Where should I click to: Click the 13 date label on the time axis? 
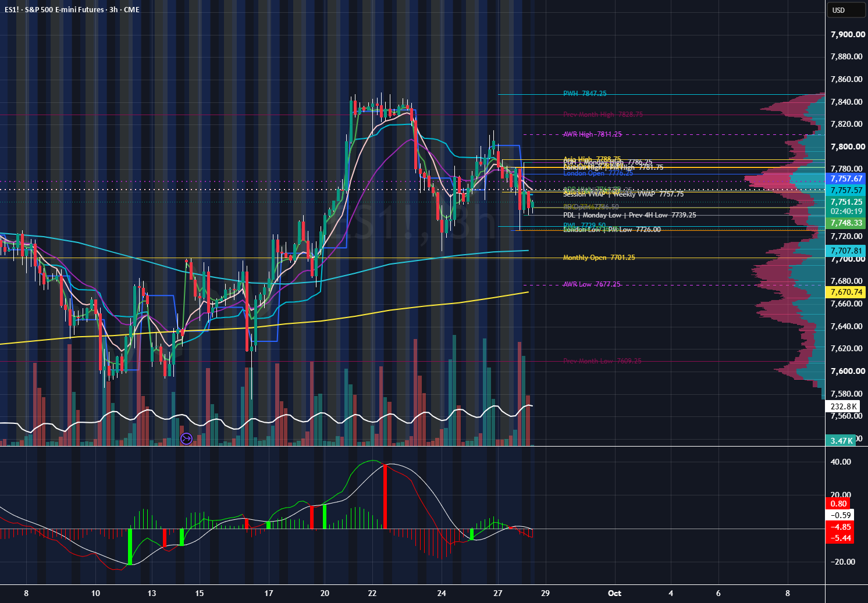point(152,593)
